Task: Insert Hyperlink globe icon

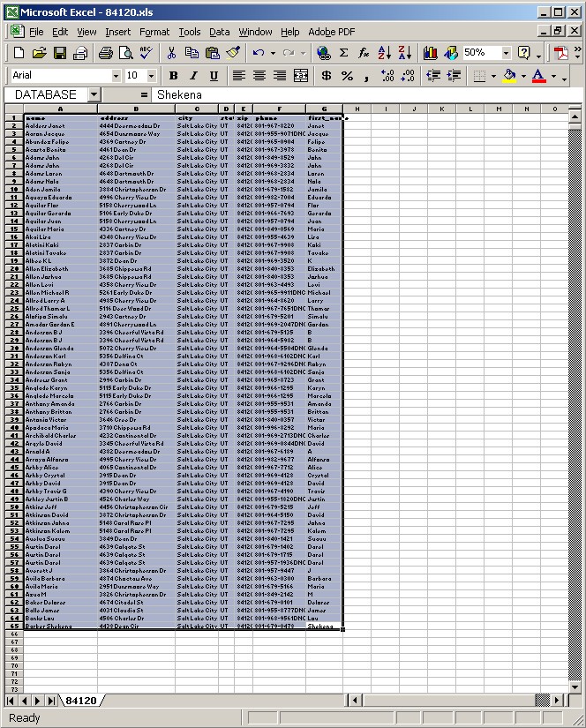Action: pyautogui.click(x=324, y=53)
